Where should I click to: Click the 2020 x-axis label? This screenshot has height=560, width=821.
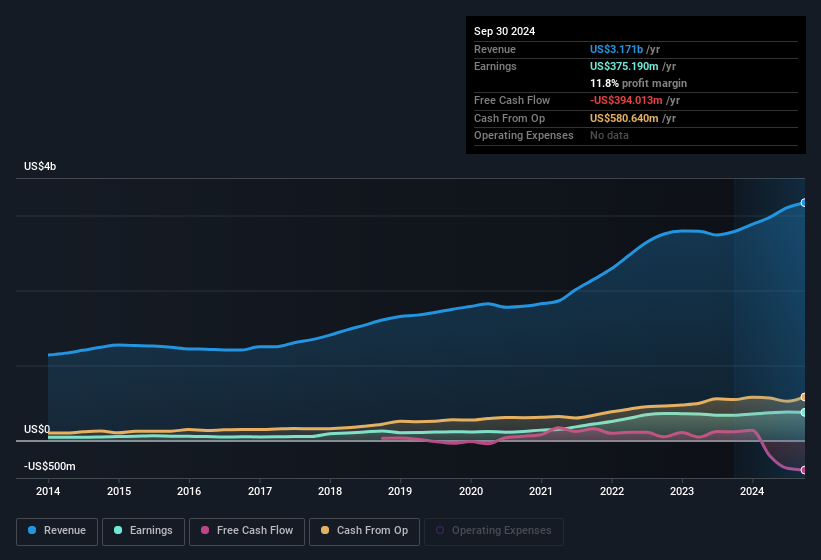pyautogui.click(x=471, y=491)
